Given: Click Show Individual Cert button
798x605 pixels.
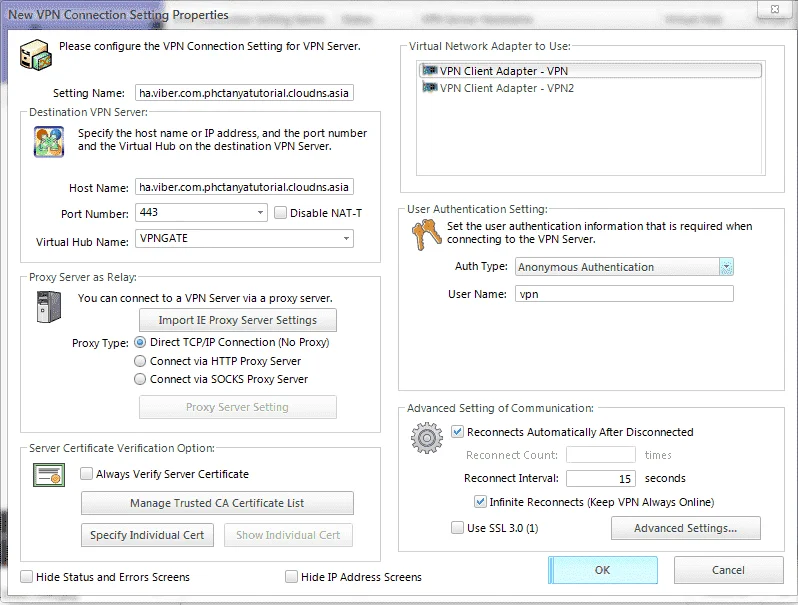Looking at the screenshot, I should (x=288, y=535).
